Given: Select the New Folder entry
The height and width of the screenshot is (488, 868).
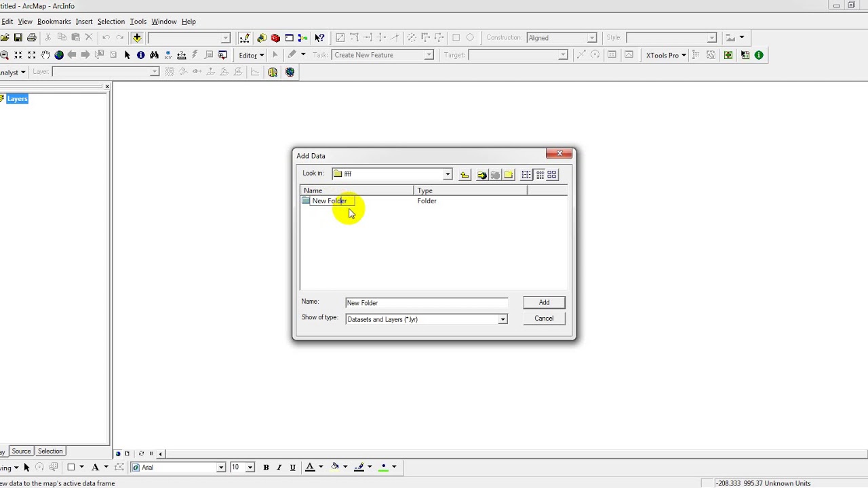Looking at the screenshot, I should (x=329, y=201).
